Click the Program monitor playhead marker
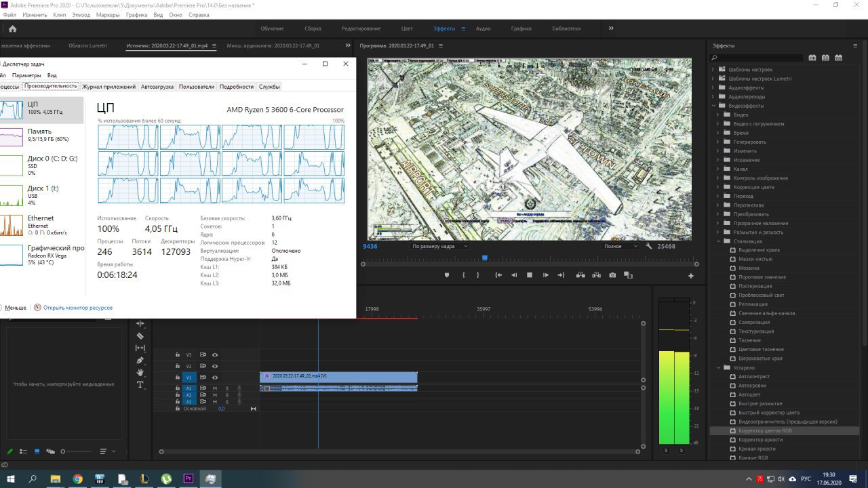 pyautogui.click(x=484, y=258)
